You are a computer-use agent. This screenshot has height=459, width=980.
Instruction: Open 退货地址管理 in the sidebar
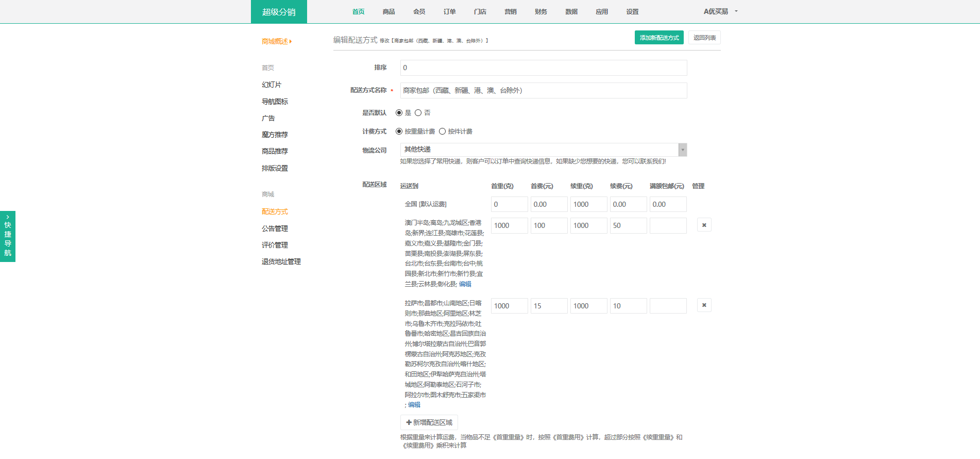[281, 262]
